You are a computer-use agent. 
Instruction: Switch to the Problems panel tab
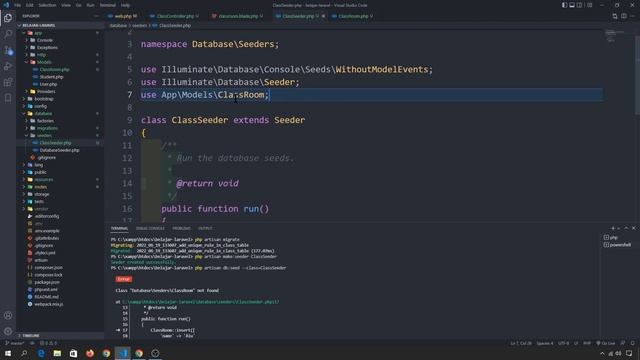click(181, 228)
